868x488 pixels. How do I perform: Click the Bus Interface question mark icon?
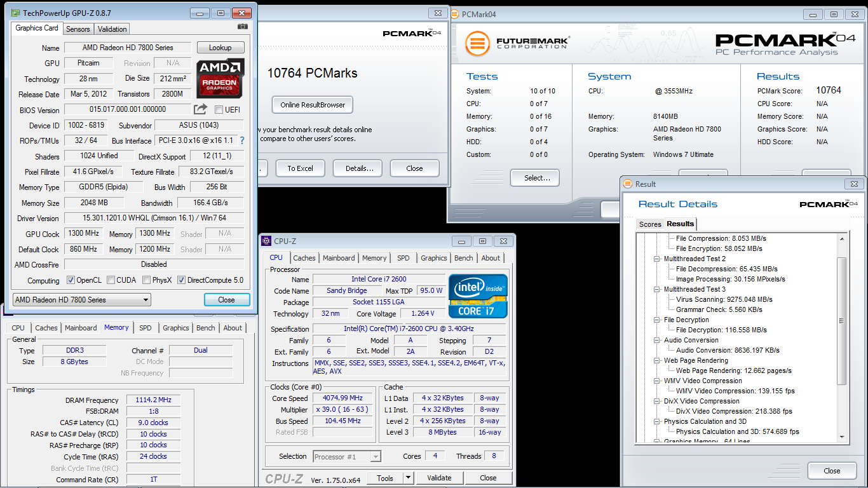pyautogui.click(x=241, y=140)
